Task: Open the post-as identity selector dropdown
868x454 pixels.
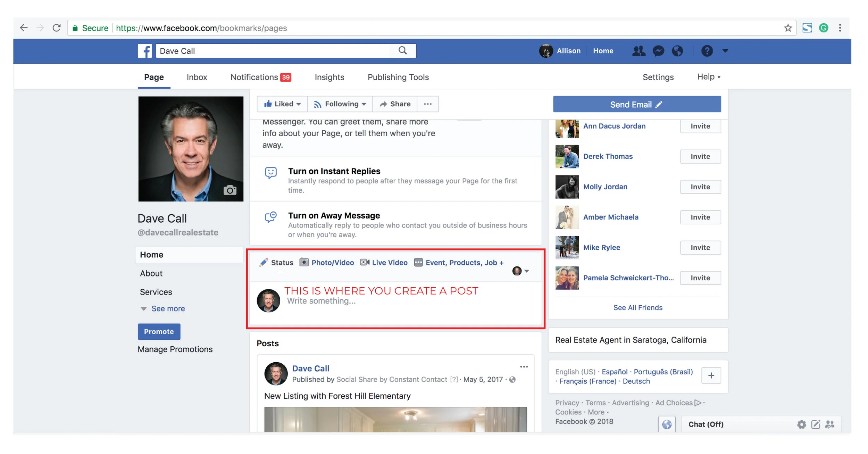Action: [520, 271]
